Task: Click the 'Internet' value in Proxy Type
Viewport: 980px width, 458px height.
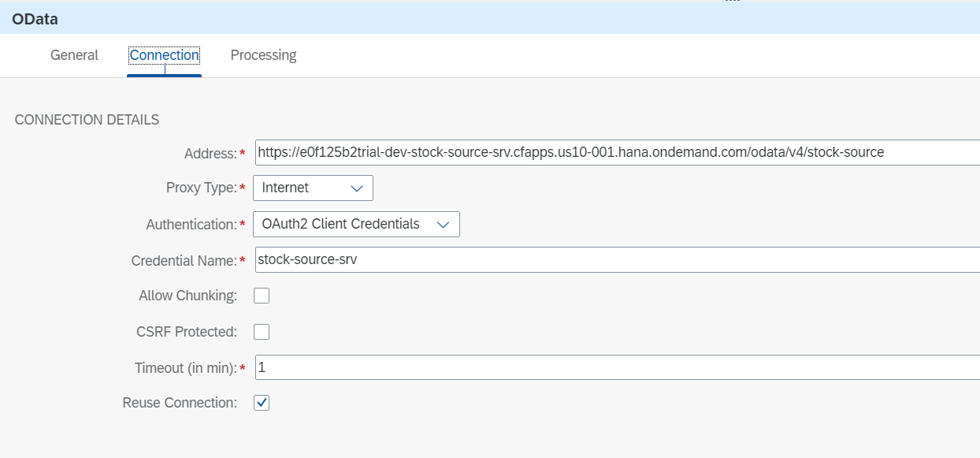Action: pos(286,188)
